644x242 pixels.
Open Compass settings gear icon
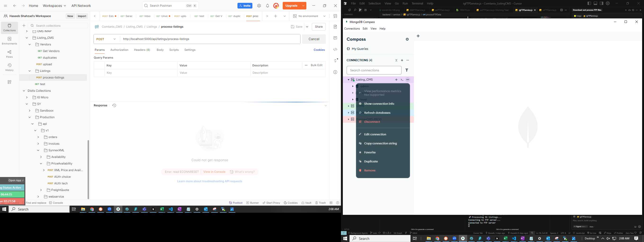click(407, 39)
